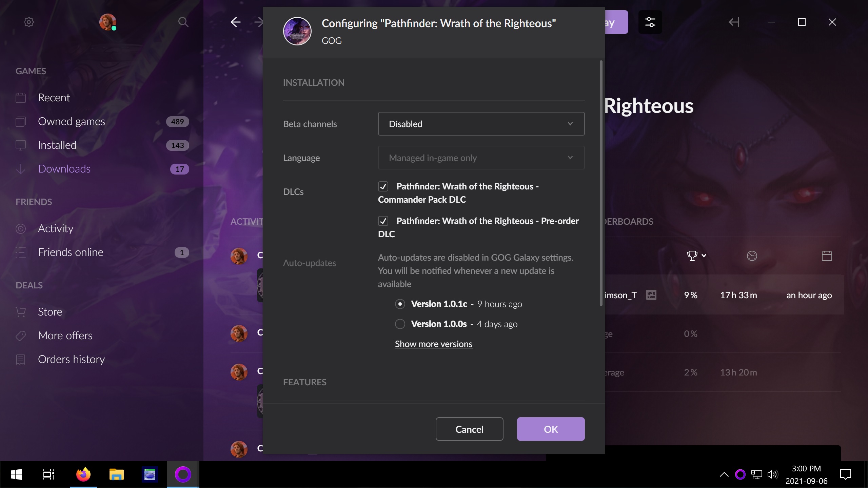Open game customization sliders button
This screenshot has width=868, height=488.
[650, 22]
